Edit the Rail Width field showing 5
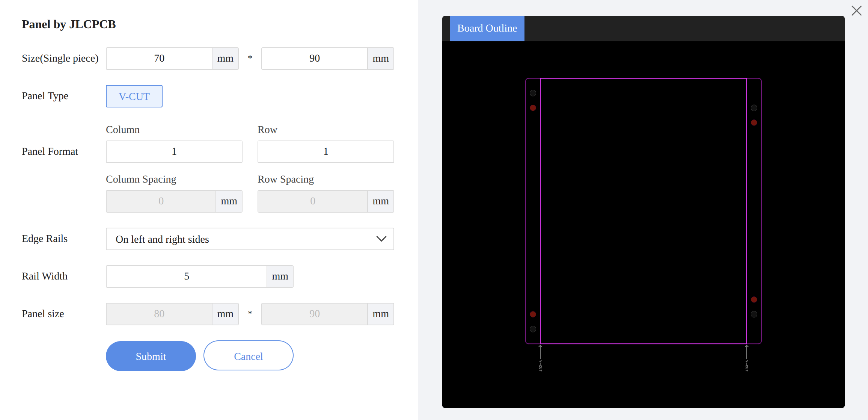 [x=187, y=276]
